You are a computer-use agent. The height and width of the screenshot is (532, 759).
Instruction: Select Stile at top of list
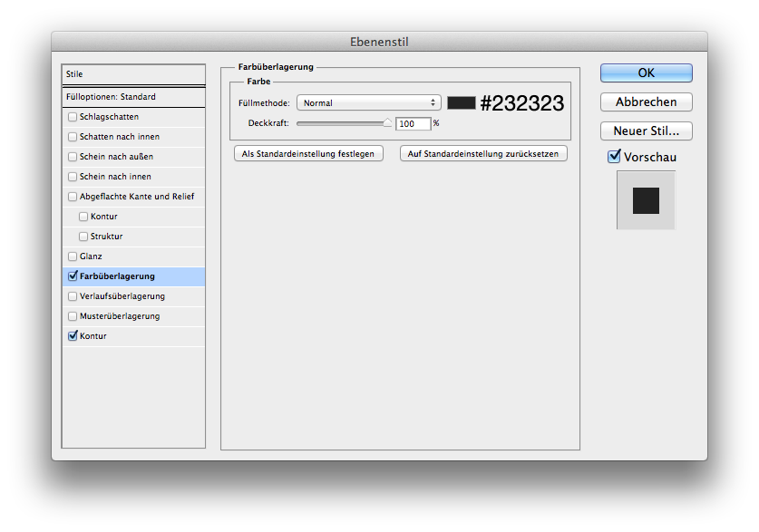pos(133,74)
